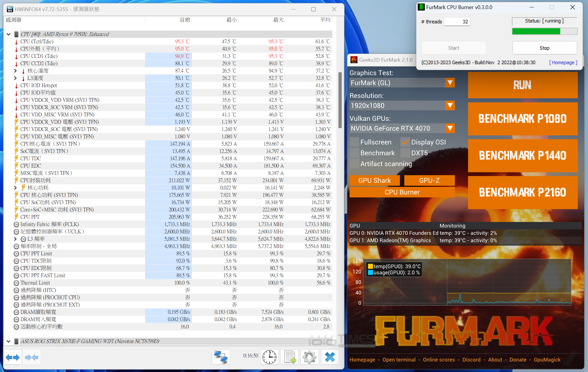Open the network remote monitoring icon
Viewport: 588px width, 372px height.
point(221,357)
